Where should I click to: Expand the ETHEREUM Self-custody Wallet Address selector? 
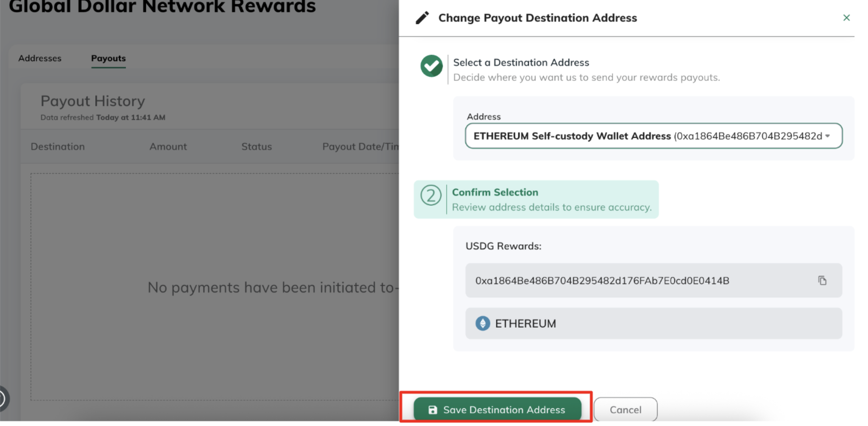pos(654,136)
